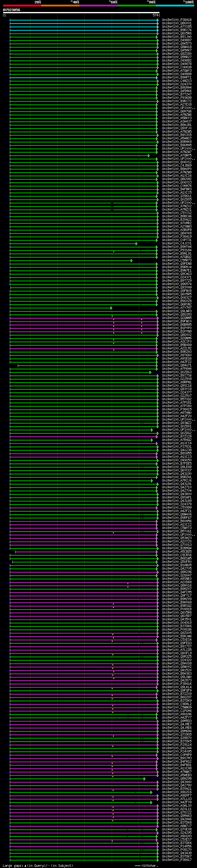Click the purple alignment bar of A2ZLM2
The height and width of the screenshot is (868, 197).
click(x=83, y=349)
